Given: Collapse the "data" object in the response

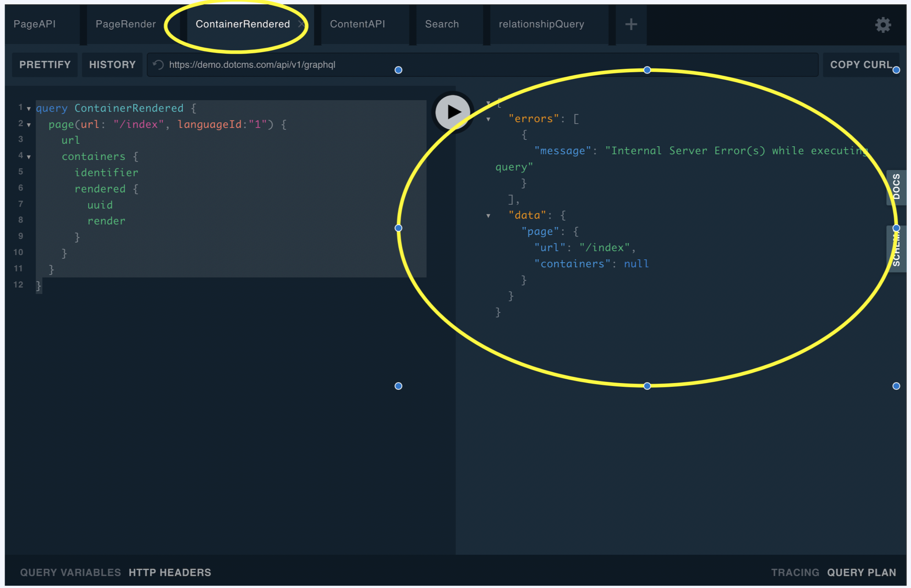Looking at the screenshot, I should [x=488, y=216].
